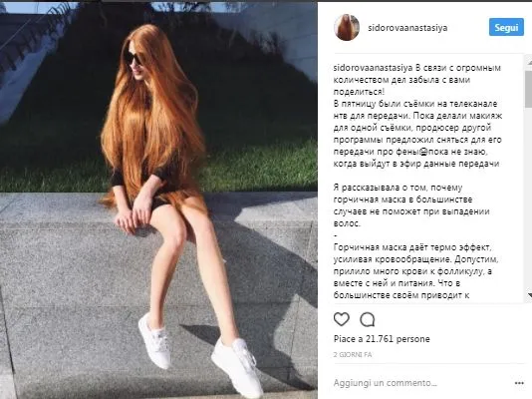Screen dimensions: 532x399
Task: Follow the account with the Segui button
Action: (x=506, y=27)
